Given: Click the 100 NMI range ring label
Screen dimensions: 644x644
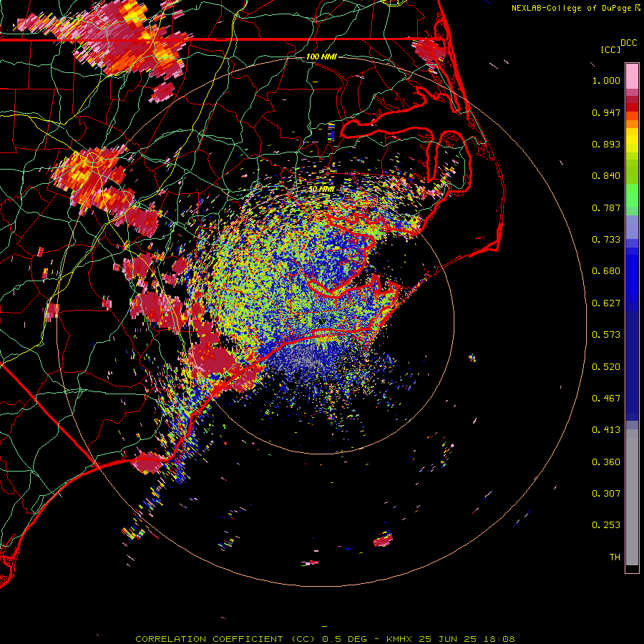Looking at the screenshot, I should [x=321, y=57].
